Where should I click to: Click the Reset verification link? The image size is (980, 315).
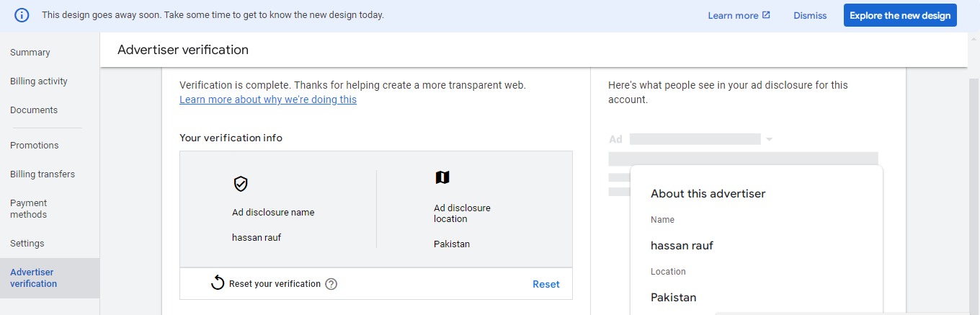pyautogui.click(x=545, y=284)
